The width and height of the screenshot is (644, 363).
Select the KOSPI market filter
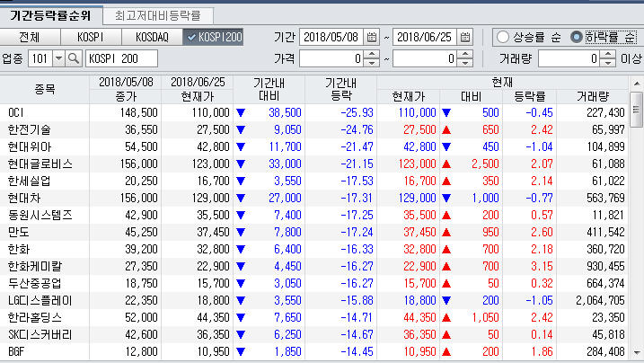point(91,37)
